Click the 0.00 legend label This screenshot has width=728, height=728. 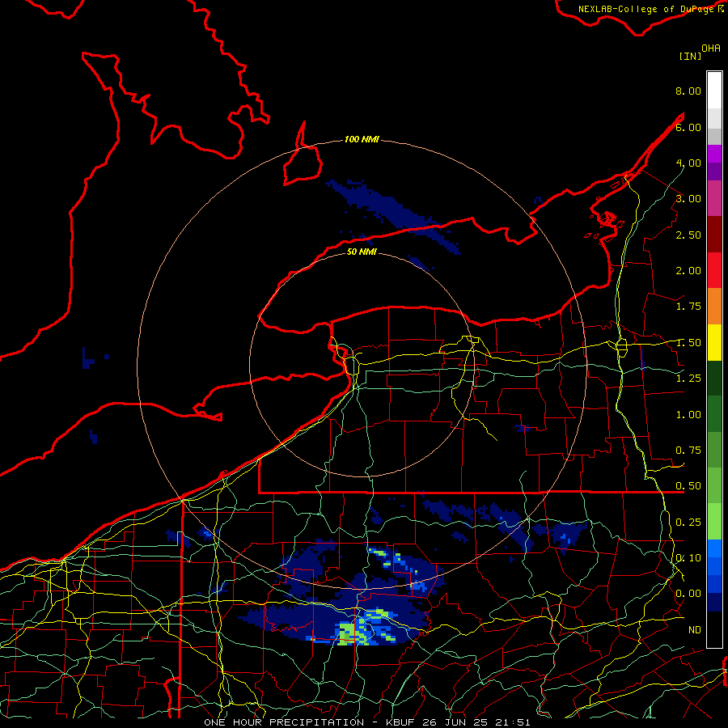688,594
